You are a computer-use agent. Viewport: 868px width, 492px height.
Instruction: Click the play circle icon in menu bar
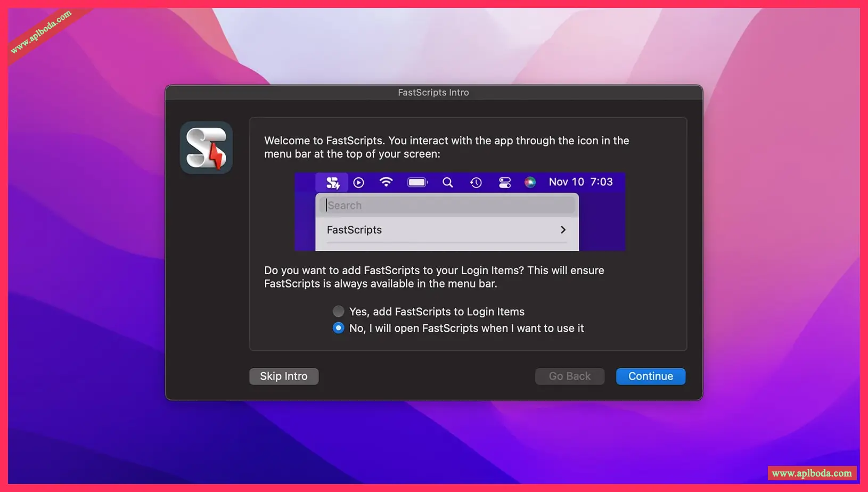(x=359, y=183)
